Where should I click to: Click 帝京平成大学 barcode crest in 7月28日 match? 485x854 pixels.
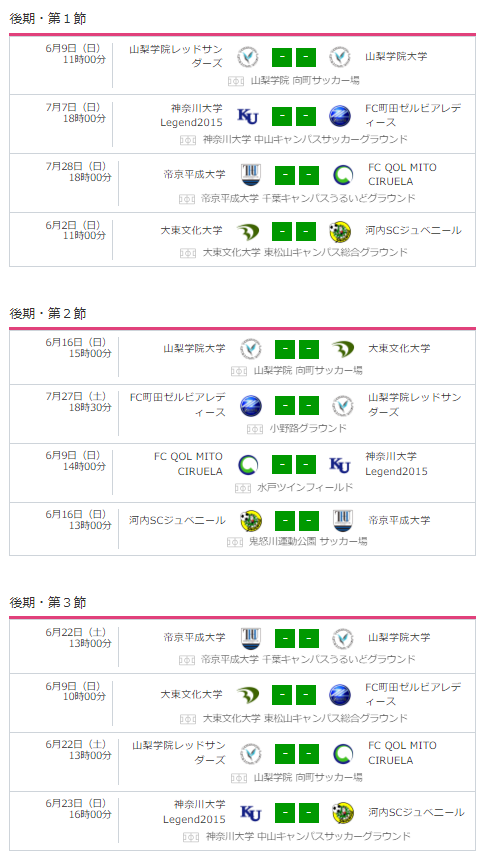tap(251, 175)
